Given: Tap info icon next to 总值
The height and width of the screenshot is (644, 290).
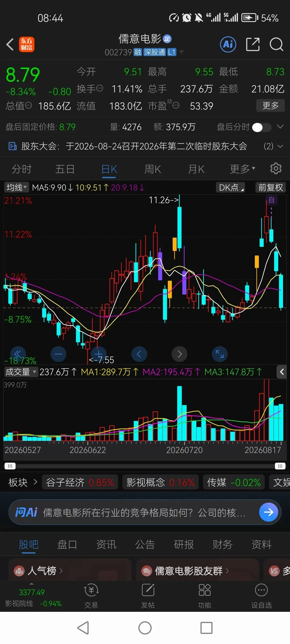Looking at the screenshot, I should click(x=28, y=105).
